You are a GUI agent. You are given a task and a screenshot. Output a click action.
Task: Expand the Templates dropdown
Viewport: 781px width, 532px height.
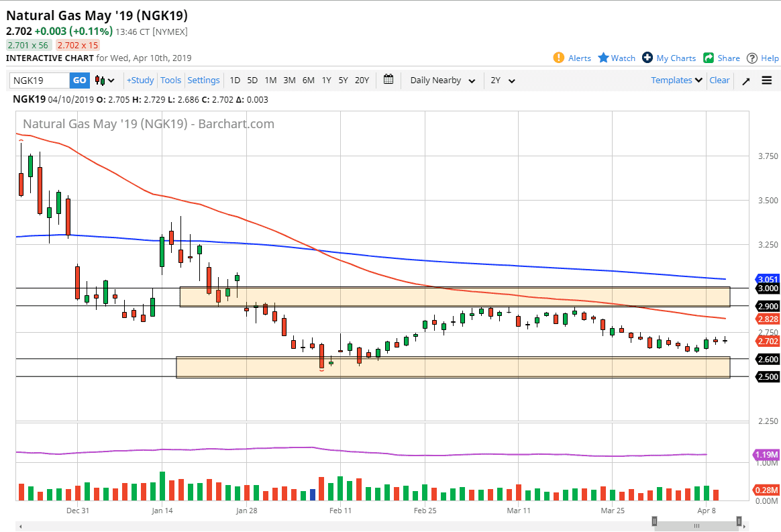coord(676,81)
